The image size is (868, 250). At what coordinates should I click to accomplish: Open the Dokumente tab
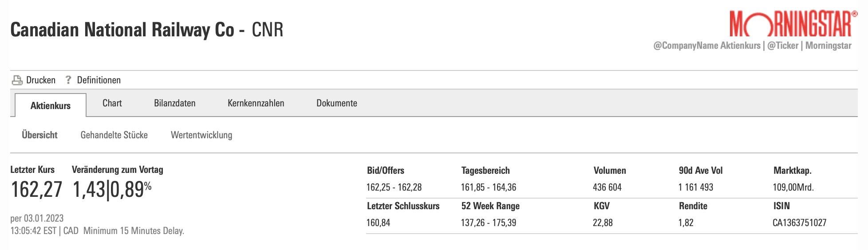(336, 103)
